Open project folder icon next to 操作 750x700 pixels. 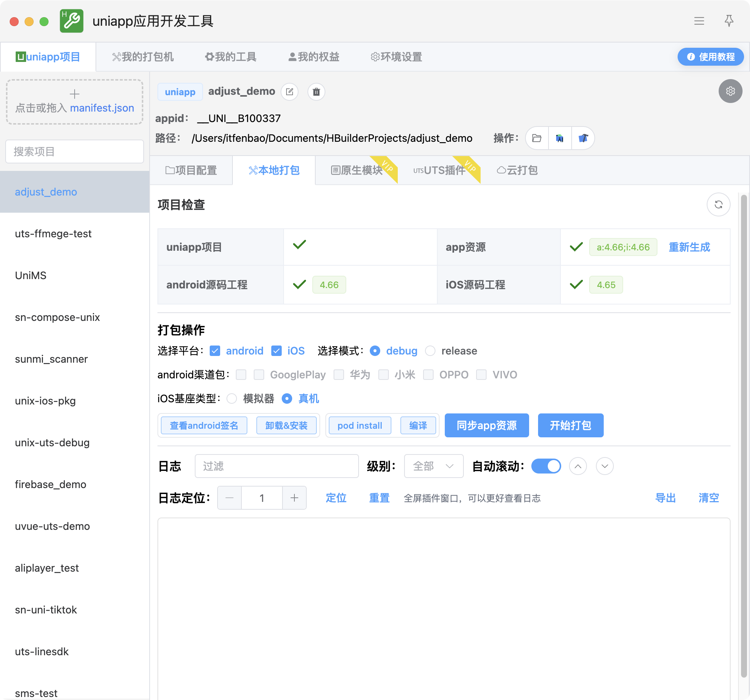[x=537, y=138]
